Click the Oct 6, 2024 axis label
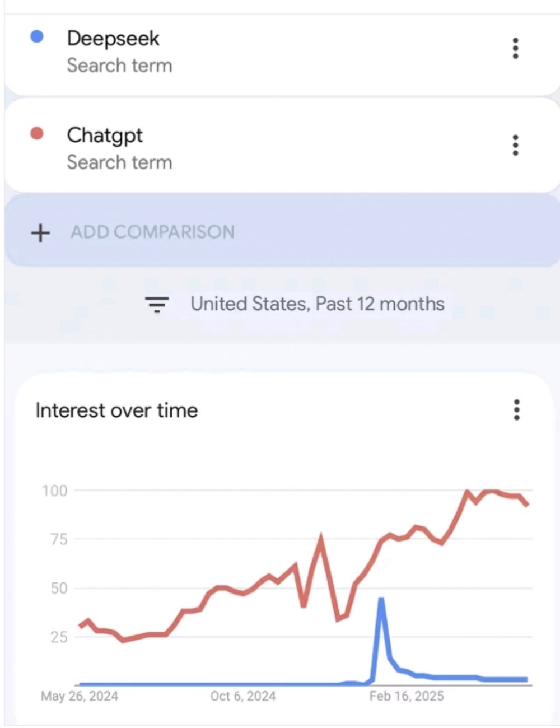The height and width of the screenshot is (728, 560). (x=243, y=696)
